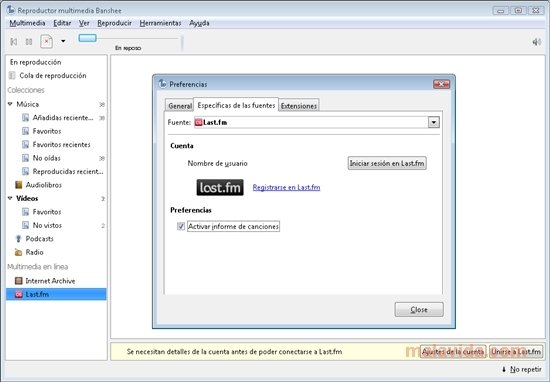Screen dimensions: 550x382
Task: Click the En reposo status text
Action: tap(128, 48)
